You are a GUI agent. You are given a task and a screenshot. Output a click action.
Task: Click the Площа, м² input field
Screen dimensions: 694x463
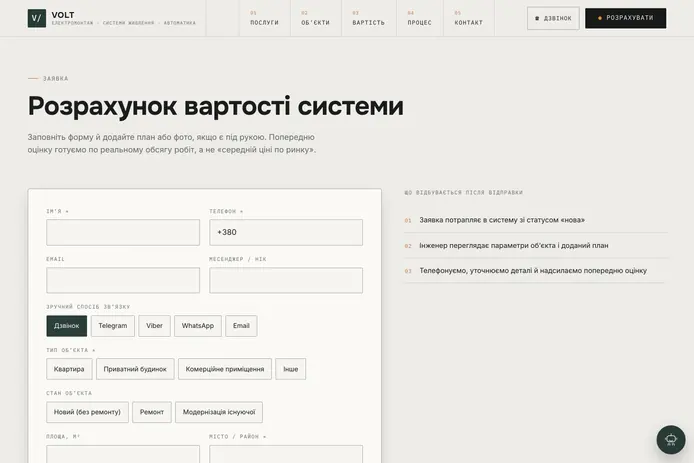[x=123, y=455]
